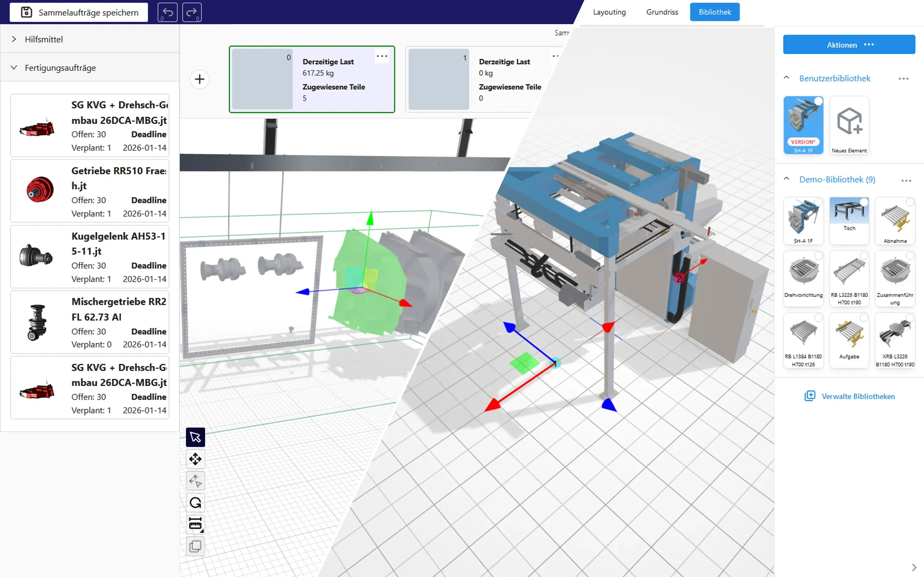
Task: Toggle selection on the Abnahme library item
Action: pyautogui.click(x=911, y=203)
